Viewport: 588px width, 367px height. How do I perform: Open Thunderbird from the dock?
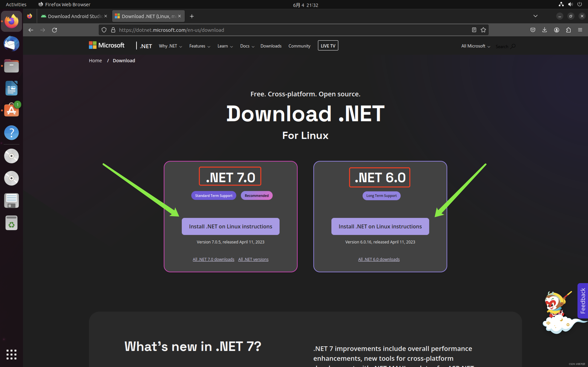pyautogui.click(x=11, y=44)
